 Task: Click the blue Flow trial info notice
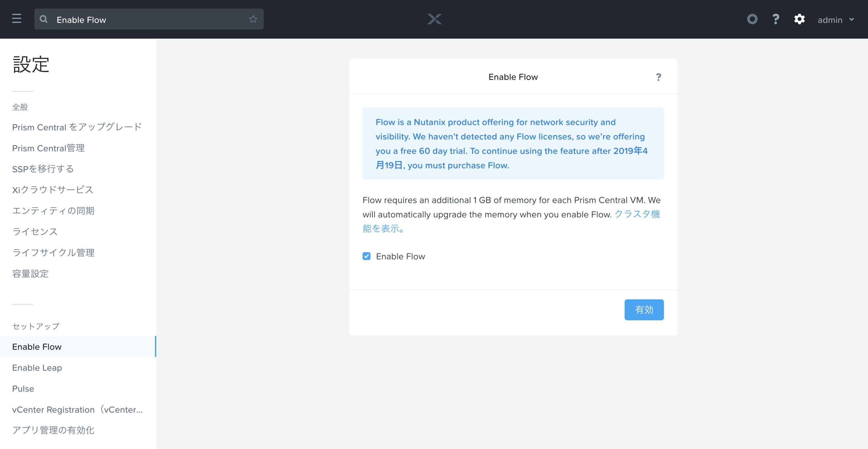[513, 143]
